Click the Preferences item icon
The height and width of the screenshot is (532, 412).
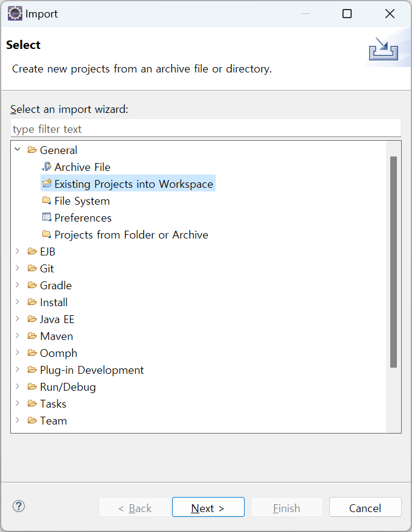point(47,217)
